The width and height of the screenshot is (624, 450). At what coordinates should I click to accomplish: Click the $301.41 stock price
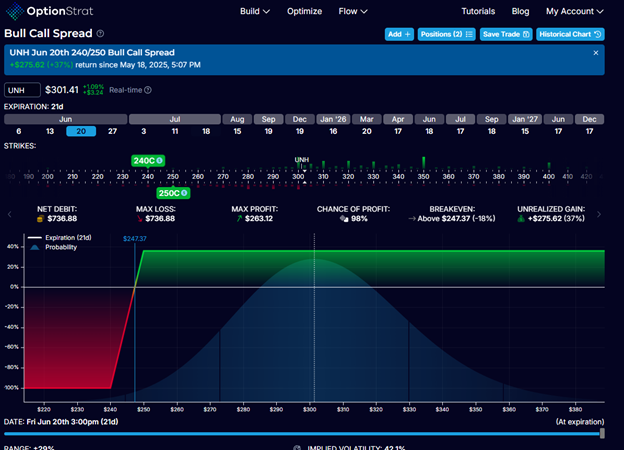[x=62, y=90]
